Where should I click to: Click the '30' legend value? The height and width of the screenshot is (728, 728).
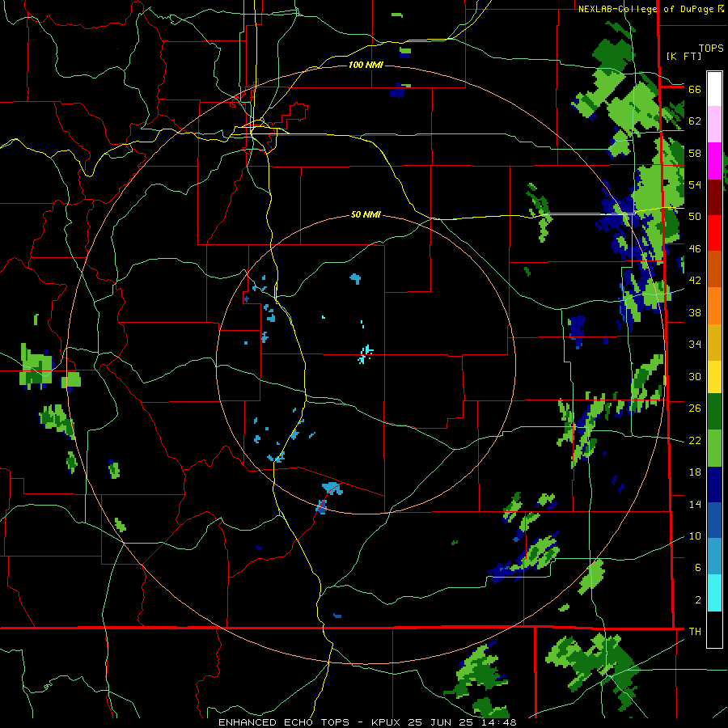coord(695,376)
